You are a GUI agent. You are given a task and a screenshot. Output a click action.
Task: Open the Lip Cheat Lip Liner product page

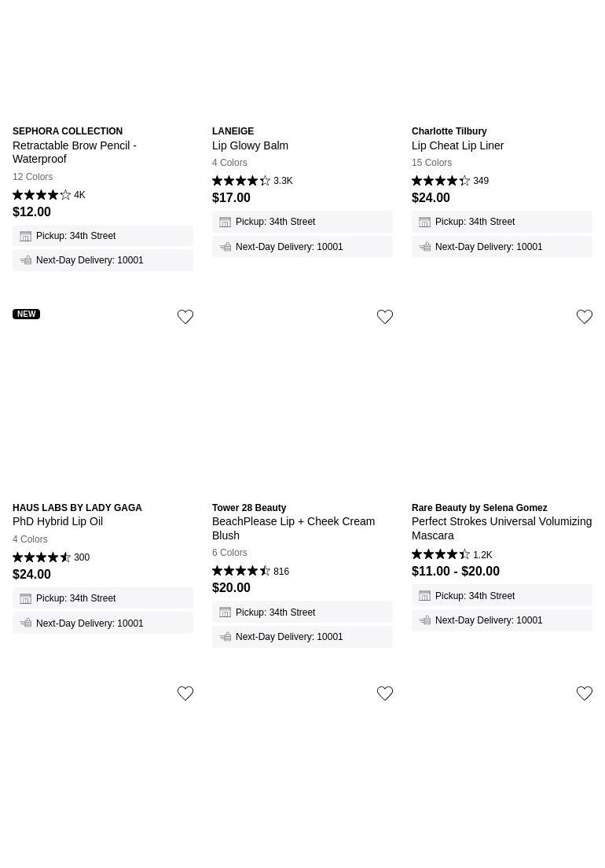457,145
